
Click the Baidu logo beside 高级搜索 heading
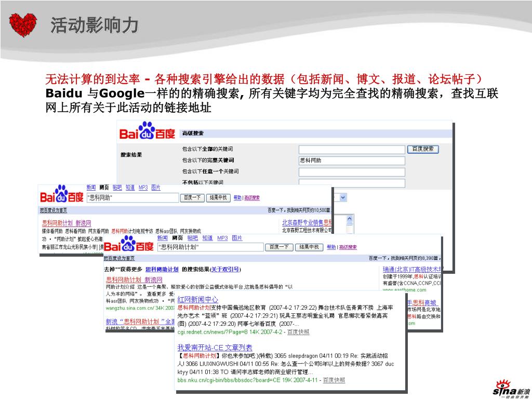coord(147,131)
